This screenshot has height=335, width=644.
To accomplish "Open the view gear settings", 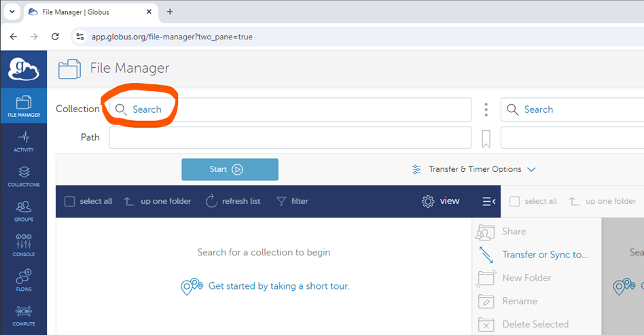I will 440,201.
